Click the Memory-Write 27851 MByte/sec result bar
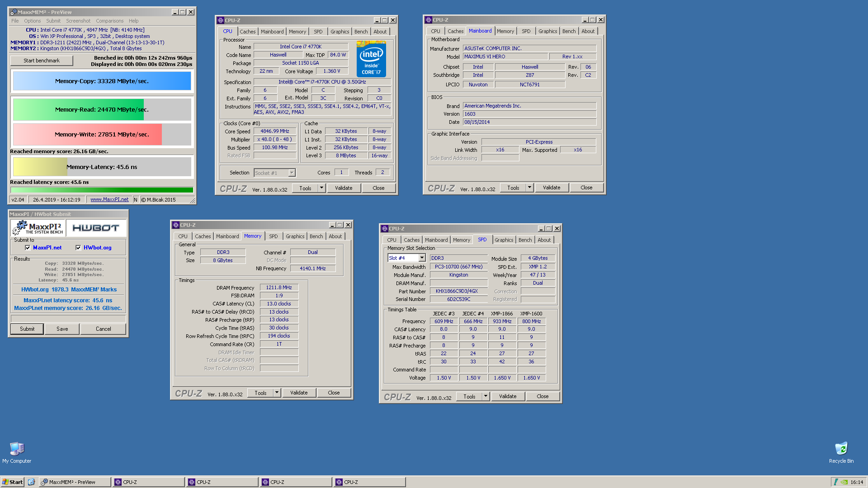Image resolution: width=868 pixels, height=488 pixels. 102,134
